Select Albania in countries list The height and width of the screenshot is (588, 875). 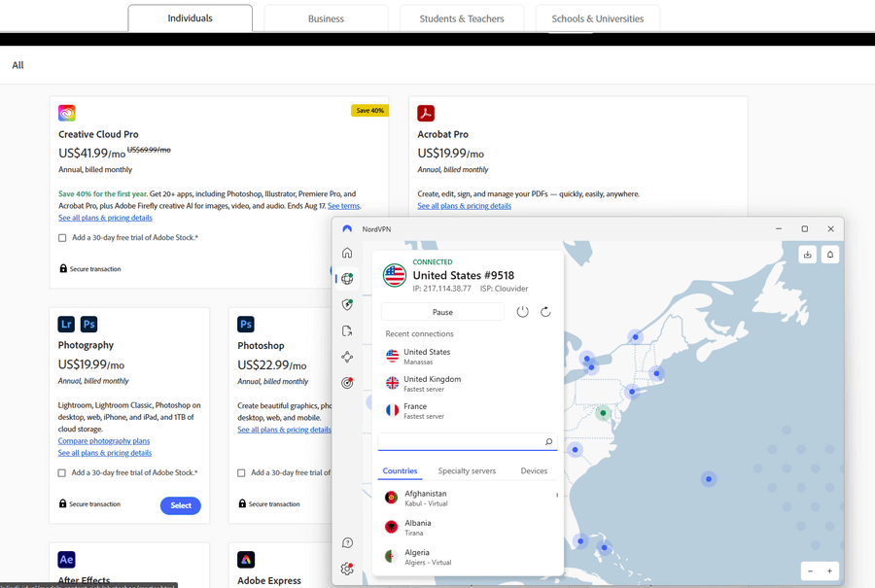(x=468, y=527)
